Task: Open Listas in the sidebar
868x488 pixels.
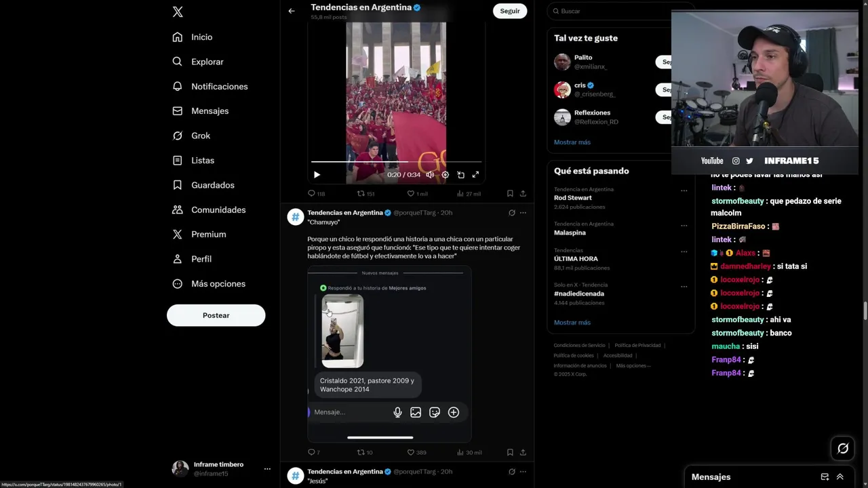Action: click(x=193, y=161)
